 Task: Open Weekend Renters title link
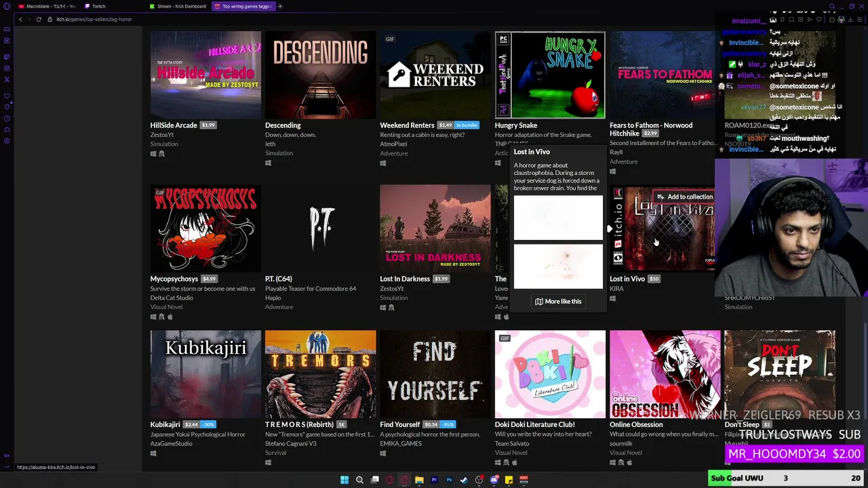point(407,125)
